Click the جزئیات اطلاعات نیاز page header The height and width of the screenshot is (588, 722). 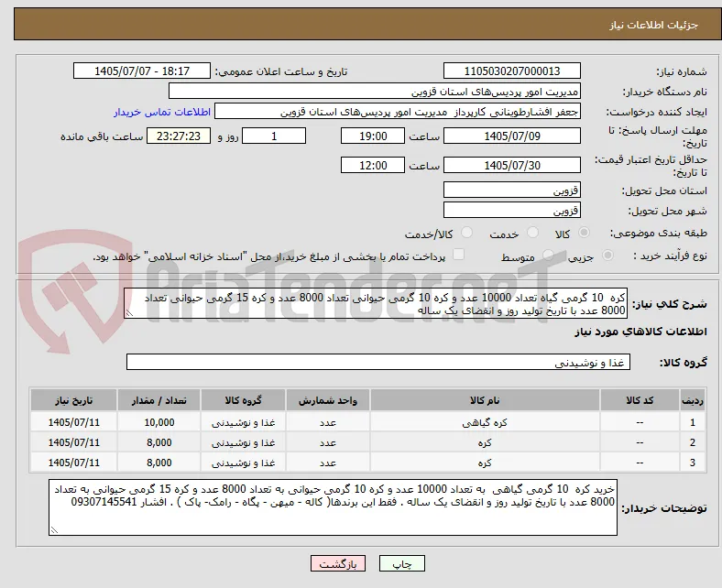click(654, 25)
